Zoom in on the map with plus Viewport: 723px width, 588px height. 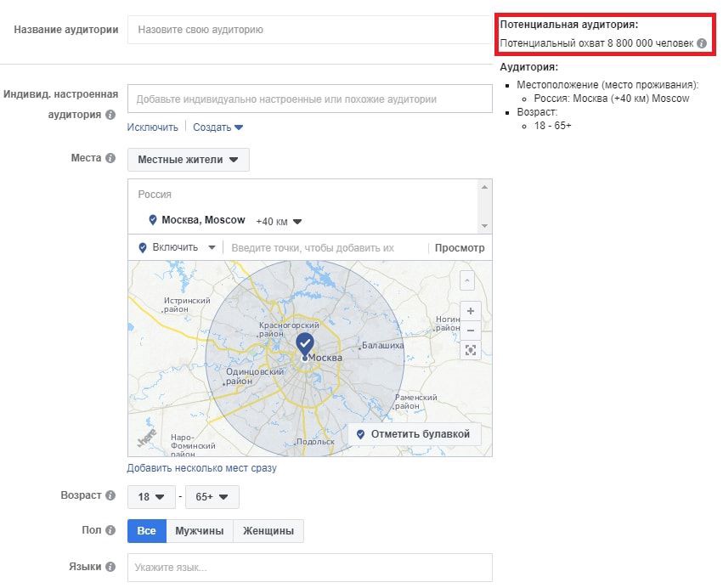[x=471, y=311]
